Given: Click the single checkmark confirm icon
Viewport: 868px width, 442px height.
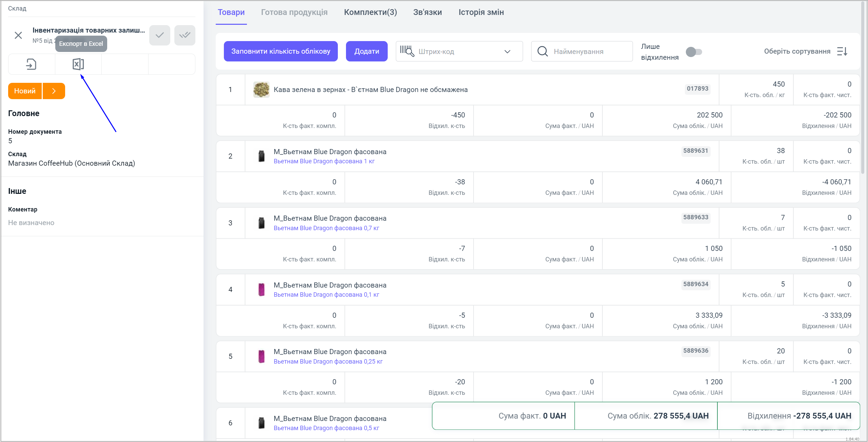Looking at the screenshot, I should [x=159, y=35].
